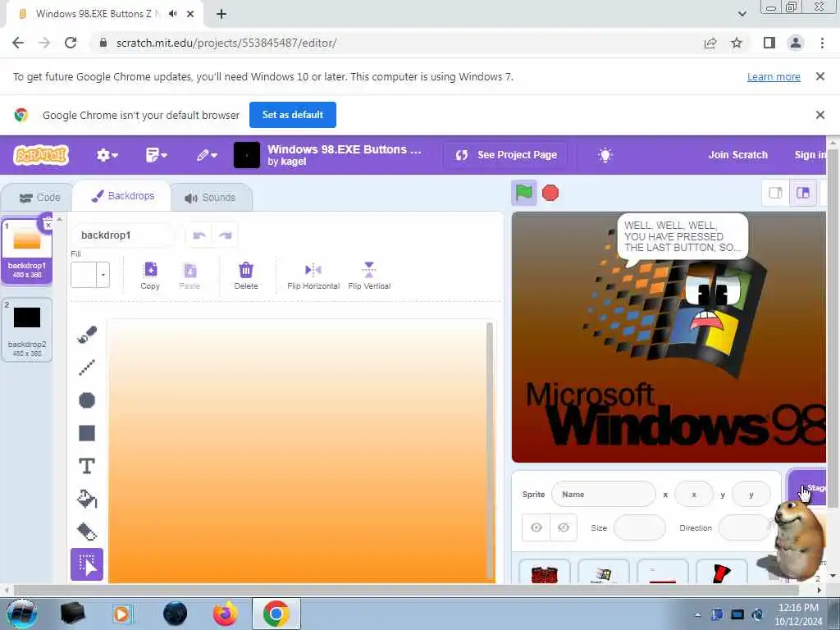The height and width of the screenshot is (630, 840).
Task: Click the Copy icon
Action: [151, 276]
